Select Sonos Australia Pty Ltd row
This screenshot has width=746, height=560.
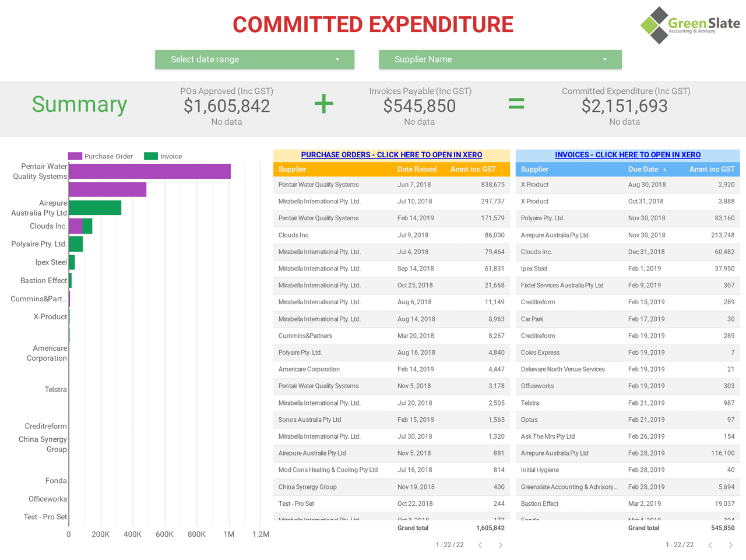(x=392, y=420)
